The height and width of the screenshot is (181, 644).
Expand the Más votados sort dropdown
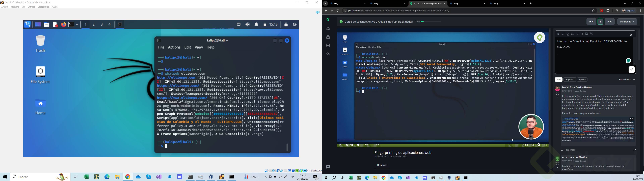[627, 80]
